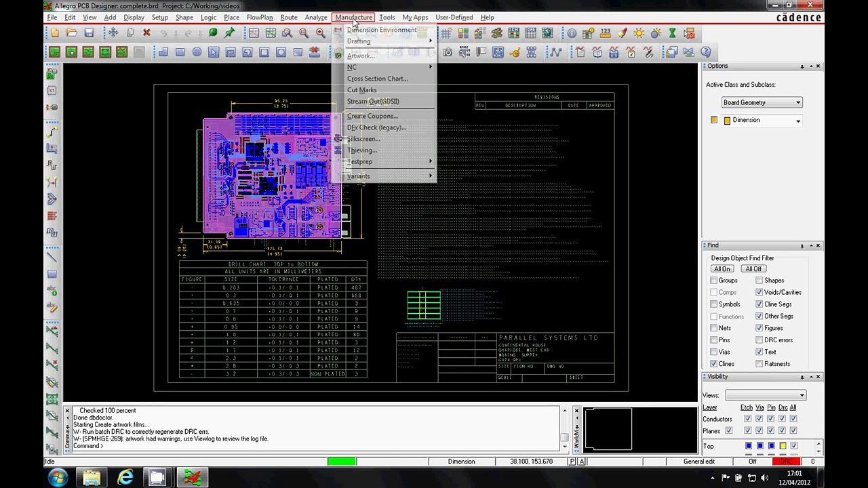Click the help question mark icon
Screen dimensions: 868x488
point(705,52)
